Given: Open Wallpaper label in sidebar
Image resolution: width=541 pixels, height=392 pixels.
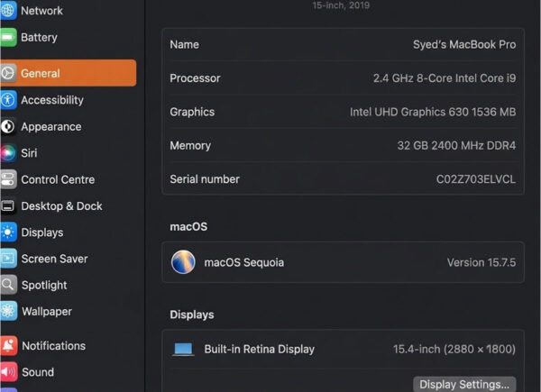Looking at the screenshot, I should [x=47, y=312].
